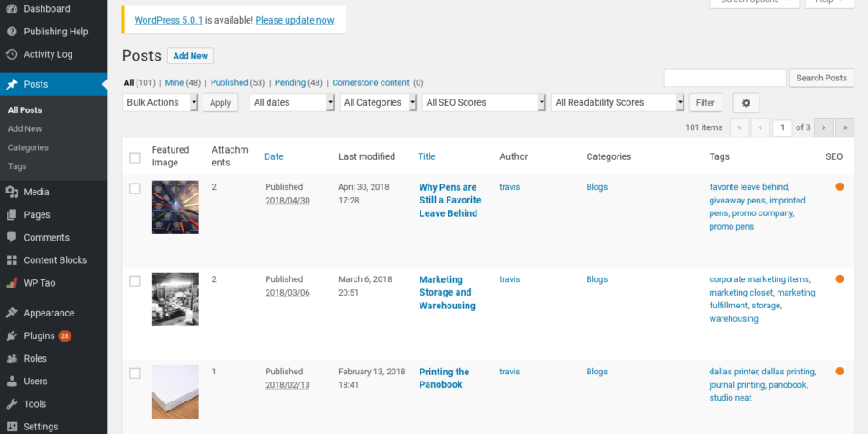Select the Marketing Storage and Warehousing checkbox
This screenshot has width=868, height=434.
135,280
